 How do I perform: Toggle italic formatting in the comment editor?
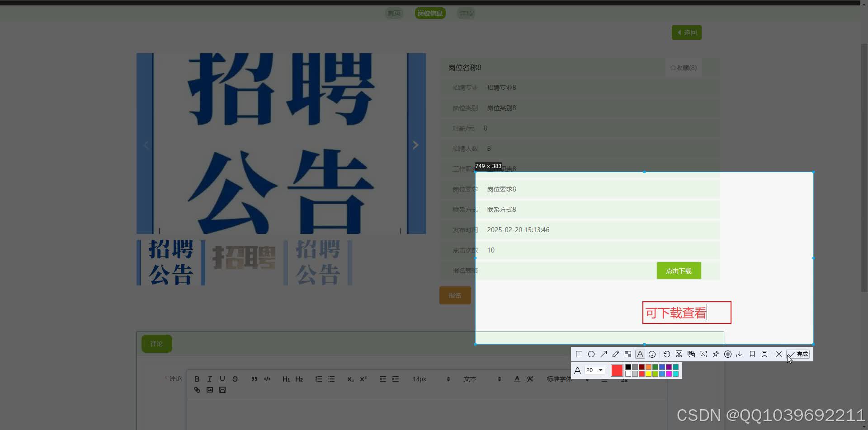tap(209, 379)
